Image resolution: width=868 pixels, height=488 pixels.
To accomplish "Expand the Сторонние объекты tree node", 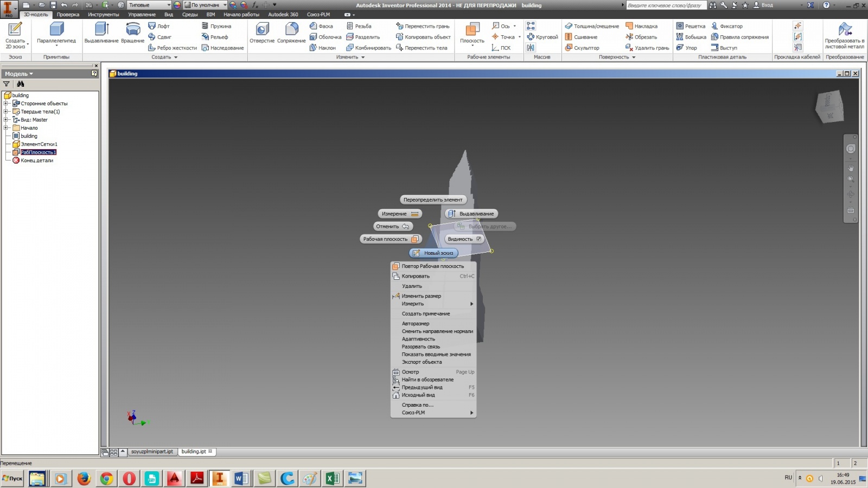I will pyautogui.click(x=6, y=103).
